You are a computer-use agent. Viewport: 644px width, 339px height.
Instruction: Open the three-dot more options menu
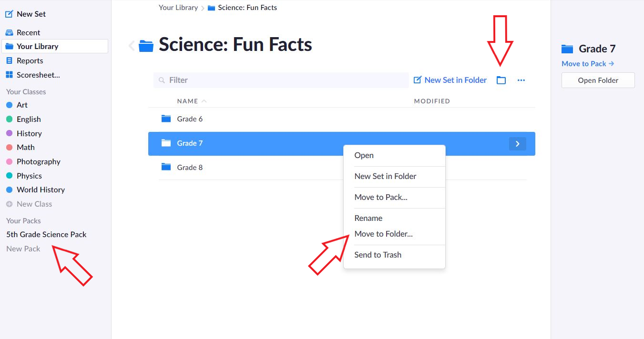click(x=521, y=80)
